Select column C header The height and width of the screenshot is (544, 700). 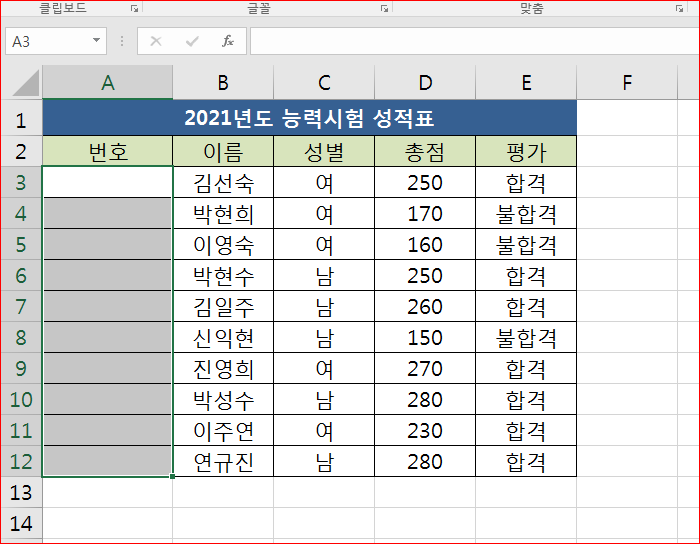click(x=324, y=83)
